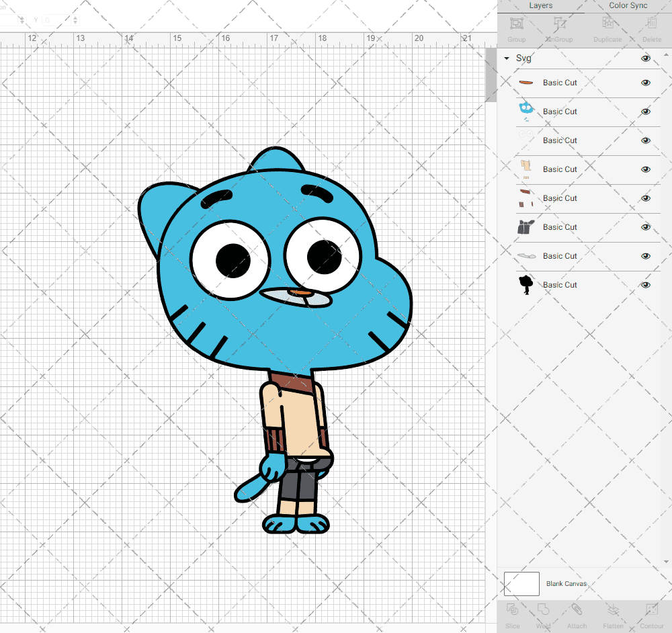Click the Group icon in Layers panel

pyautogui.click(x=516, y=23)
